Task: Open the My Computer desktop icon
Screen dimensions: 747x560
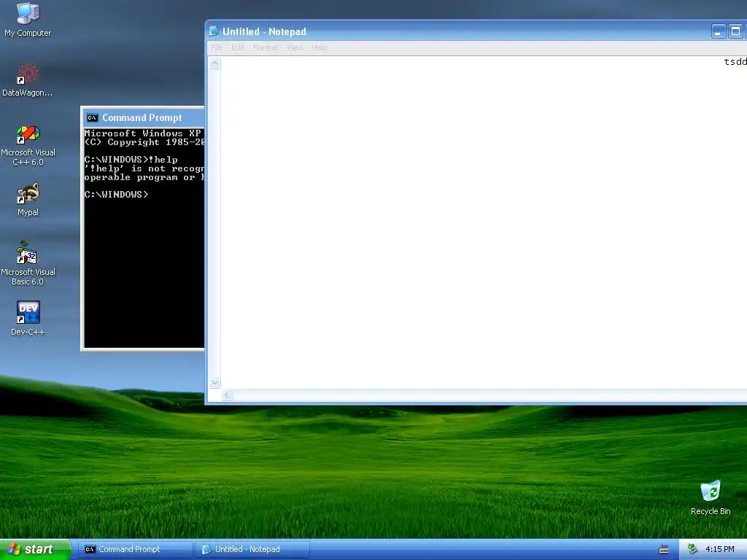Action: click(28, 19)
